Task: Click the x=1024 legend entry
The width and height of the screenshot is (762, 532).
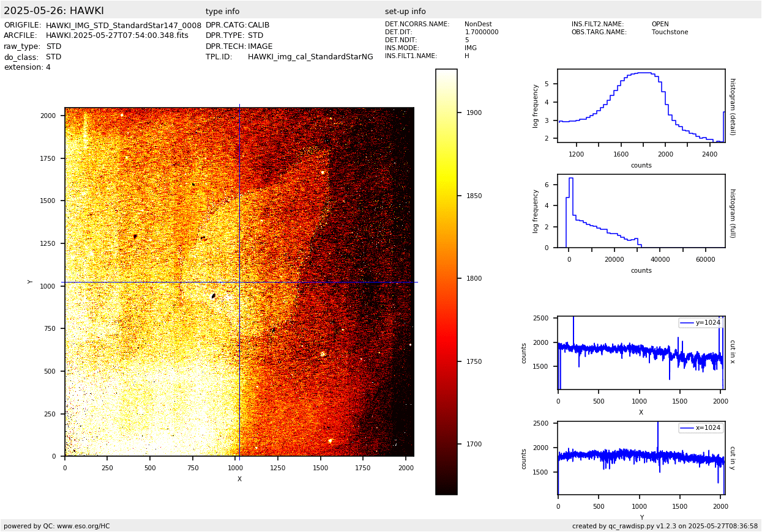Action: (701, 428)
